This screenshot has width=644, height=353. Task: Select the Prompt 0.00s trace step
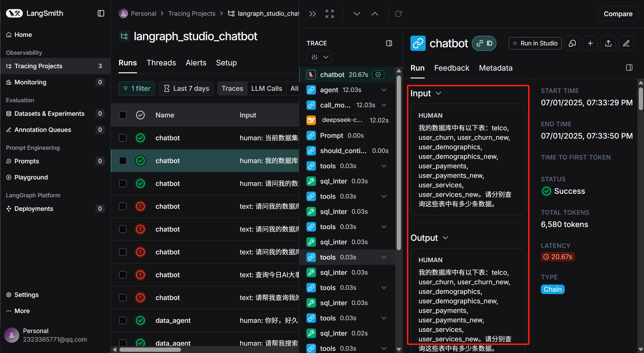tap(348, 135)
